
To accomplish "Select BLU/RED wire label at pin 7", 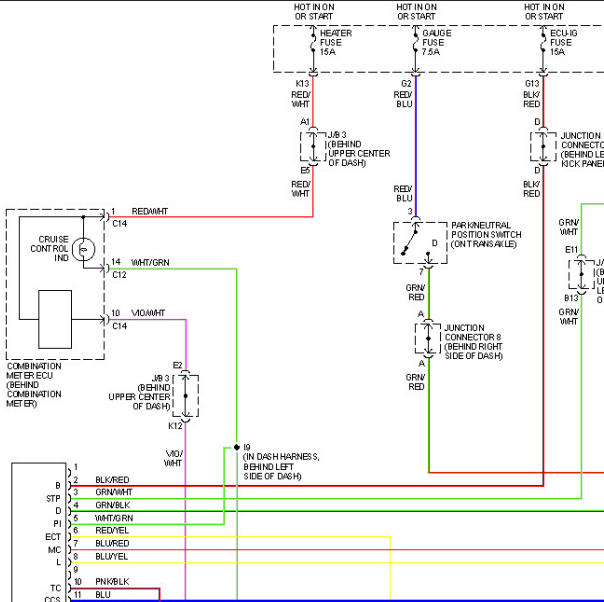I will click(112, 543).
